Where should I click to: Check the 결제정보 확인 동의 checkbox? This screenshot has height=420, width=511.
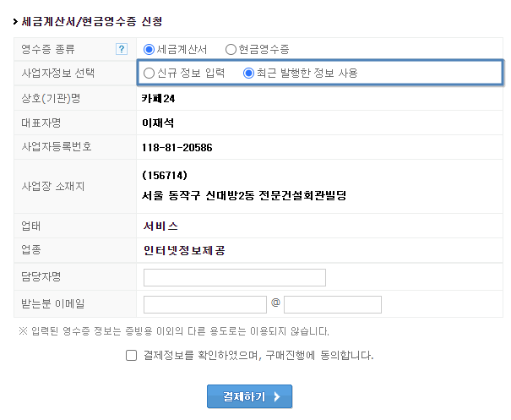click(x=131, y=356)
